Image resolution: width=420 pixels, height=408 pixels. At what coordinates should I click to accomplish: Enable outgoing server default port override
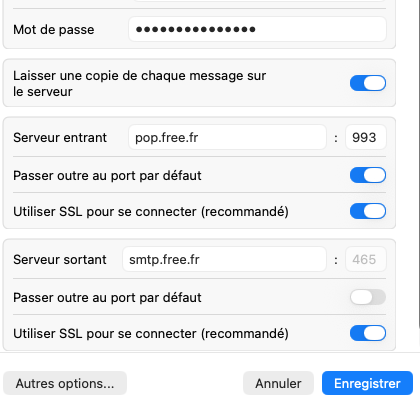click(x=368, y=297)
